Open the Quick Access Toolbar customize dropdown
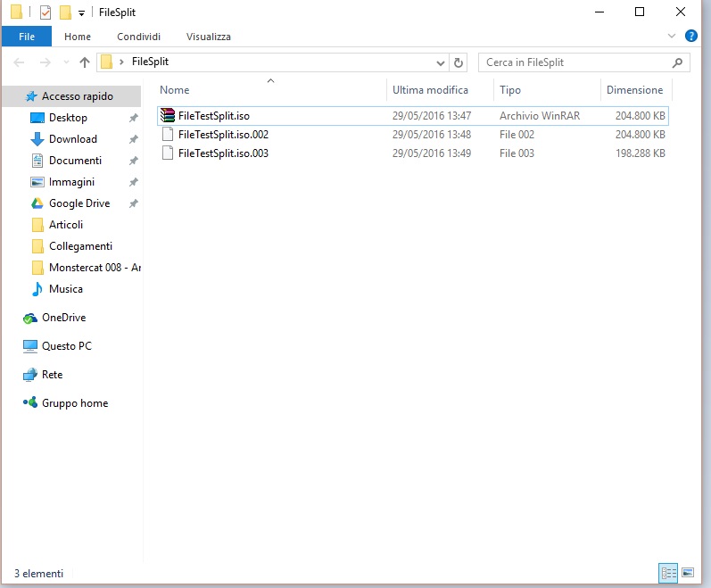711x588 pixels. [x=81, y=12]
